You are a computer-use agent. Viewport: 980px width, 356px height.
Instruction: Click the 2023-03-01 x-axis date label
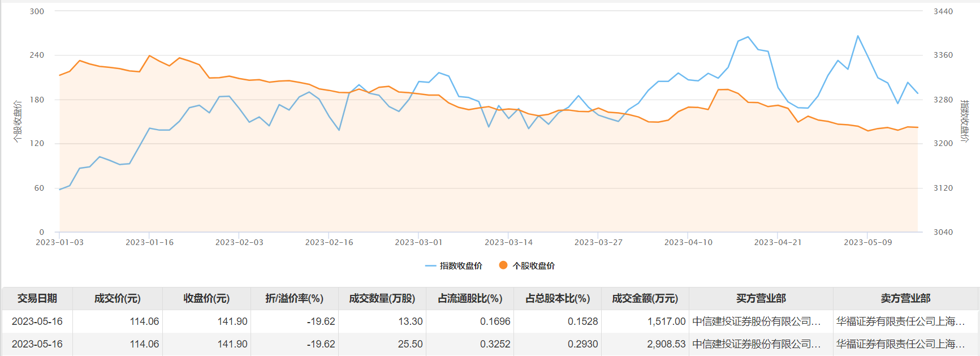418,242
